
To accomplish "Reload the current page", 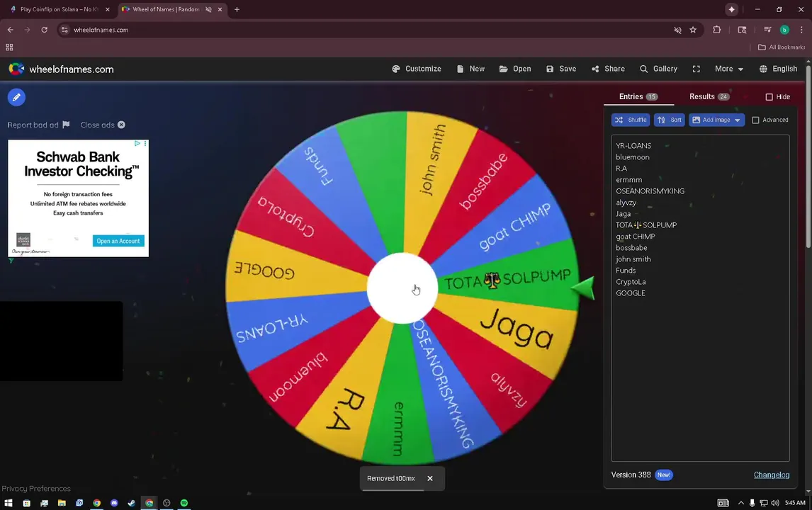I will [45, 30].
